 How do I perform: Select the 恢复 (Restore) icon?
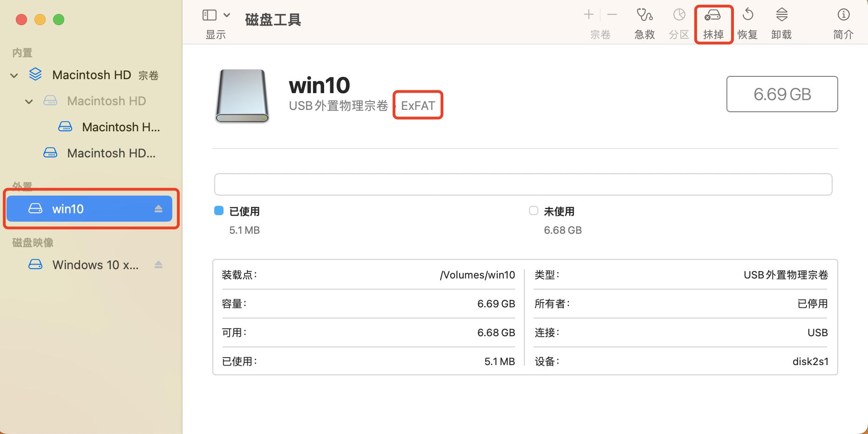[747, 21]
